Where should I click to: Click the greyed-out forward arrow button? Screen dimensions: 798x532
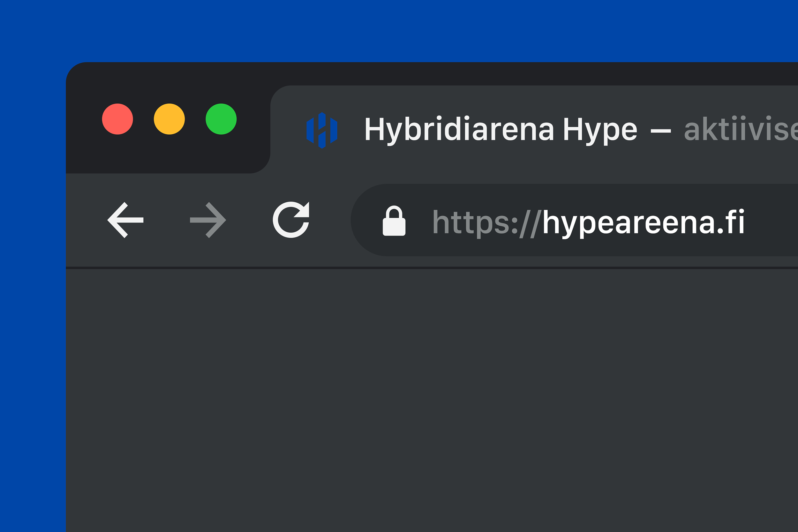(208, 220)
